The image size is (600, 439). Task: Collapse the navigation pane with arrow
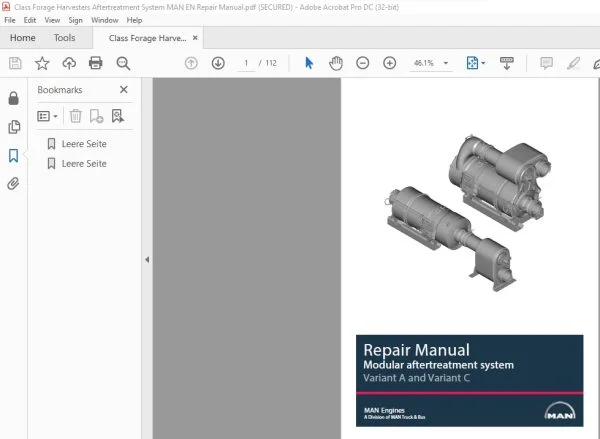click(x=147, y=259)
